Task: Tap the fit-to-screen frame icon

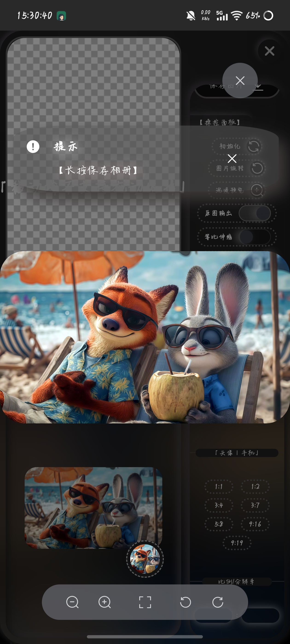Action: (145, 602)
